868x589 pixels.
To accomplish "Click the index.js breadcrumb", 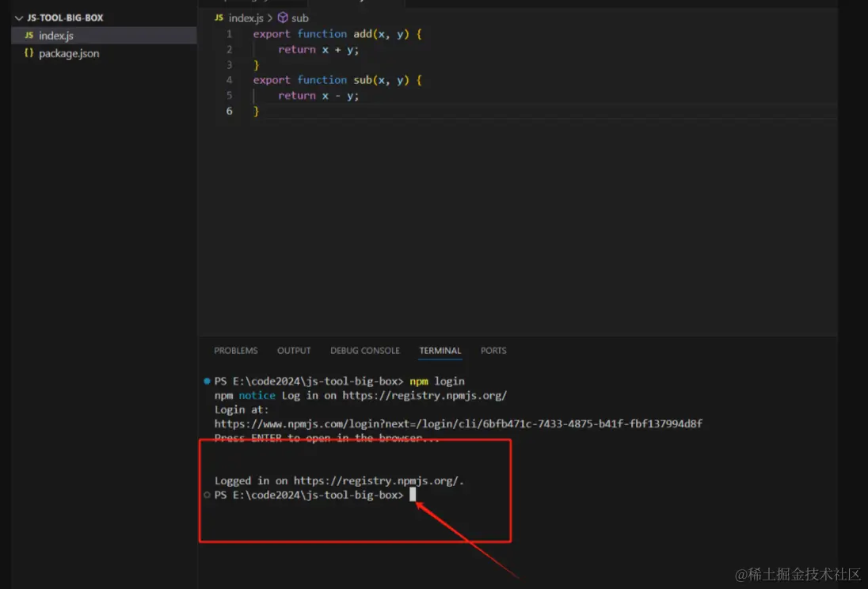I will point(246,18).
